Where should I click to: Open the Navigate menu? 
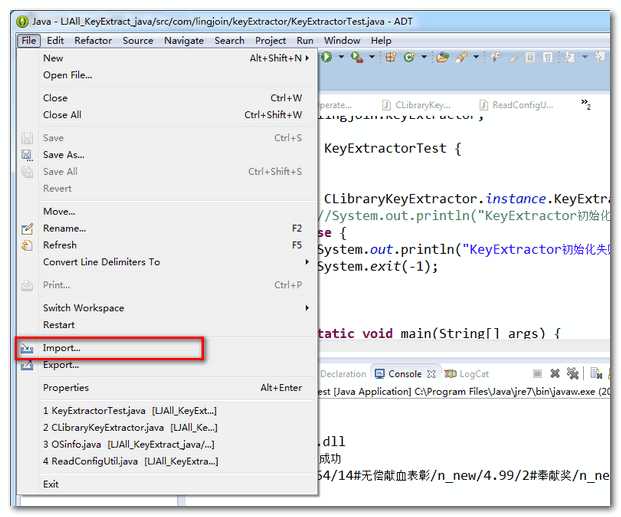click(184, 40)
